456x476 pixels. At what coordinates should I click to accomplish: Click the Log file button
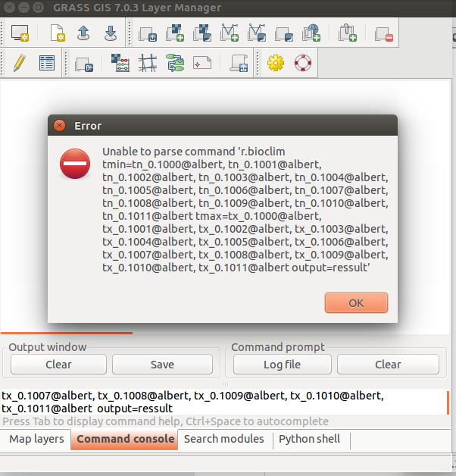282,365
